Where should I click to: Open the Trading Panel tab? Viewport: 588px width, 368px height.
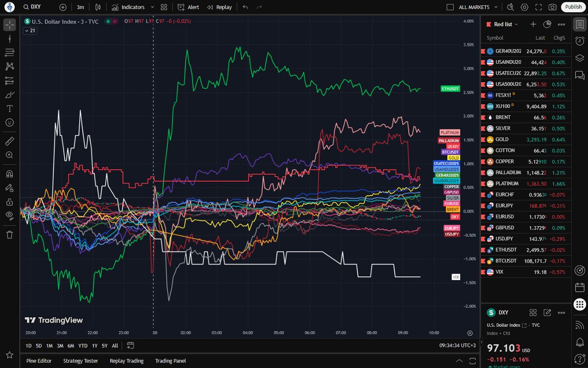170,361
